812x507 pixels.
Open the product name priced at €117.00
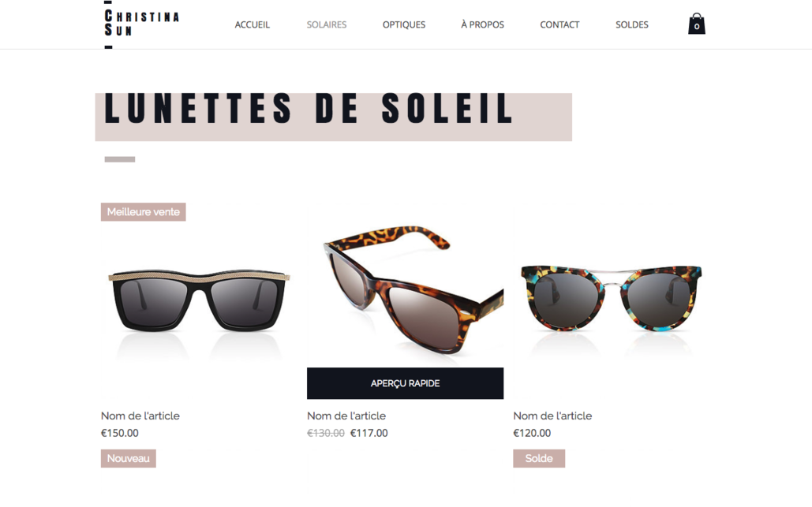346,416
